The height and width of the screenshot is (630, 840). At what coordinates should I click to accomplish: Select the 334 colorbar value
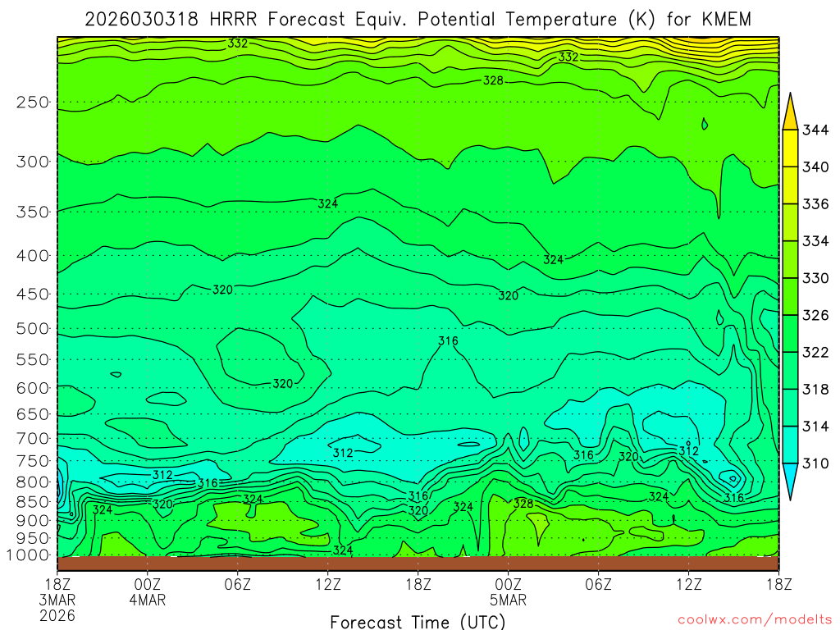click(x=815, y=241)
